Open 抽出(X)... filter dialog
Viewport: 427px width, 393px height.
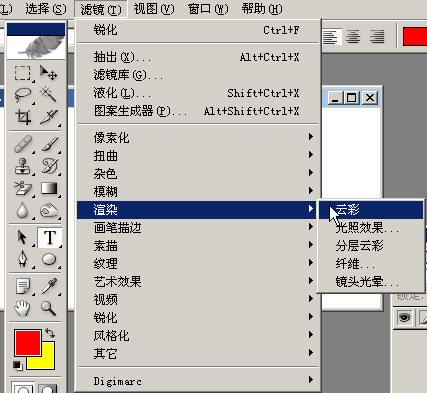(197, 57)
